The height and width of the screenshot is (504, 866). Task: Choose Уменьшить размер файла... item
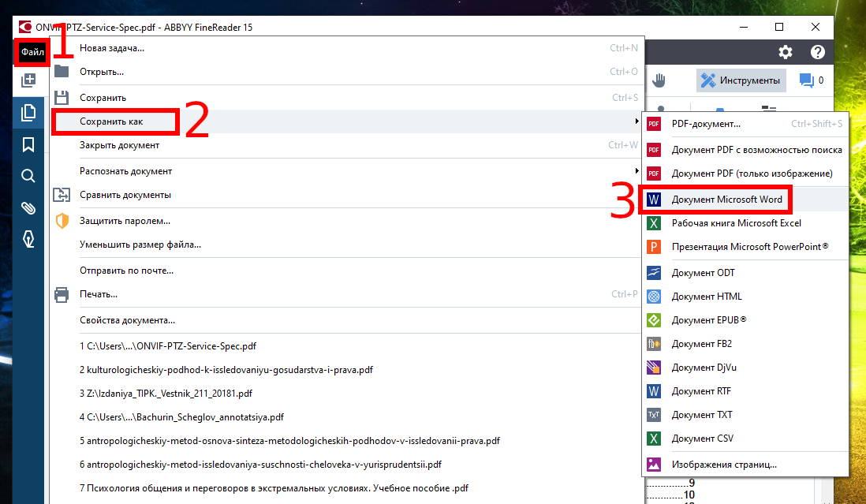click(x=347, y=245)
